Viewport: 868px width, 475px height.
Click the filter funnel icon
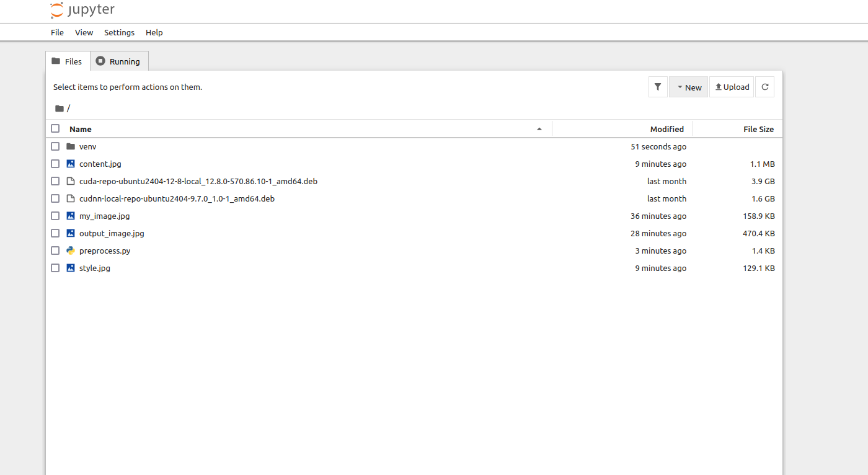pyautogui.click(x=658, y=87)
